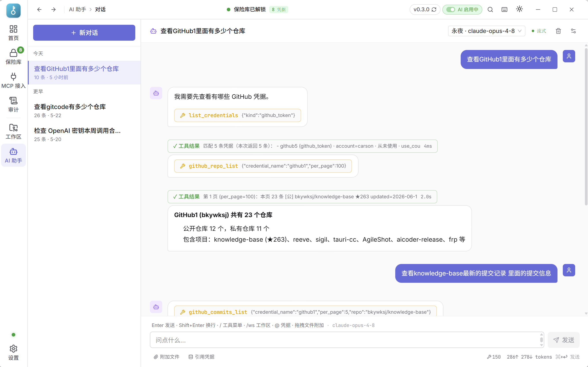
Task: Click the 保险库已解锁 status
Action: click(x=246, y=10)
